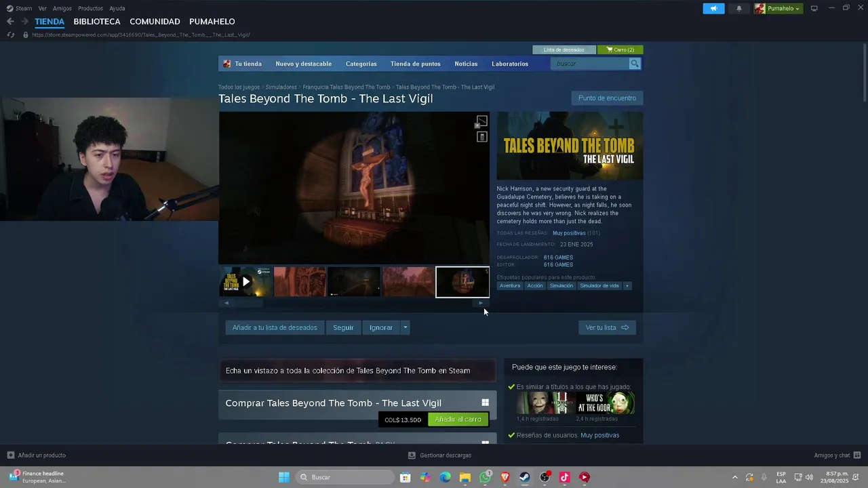The image size is (868, 488).
Task: Click the Steam announcements megaphone icon
Action: (713, 8)
